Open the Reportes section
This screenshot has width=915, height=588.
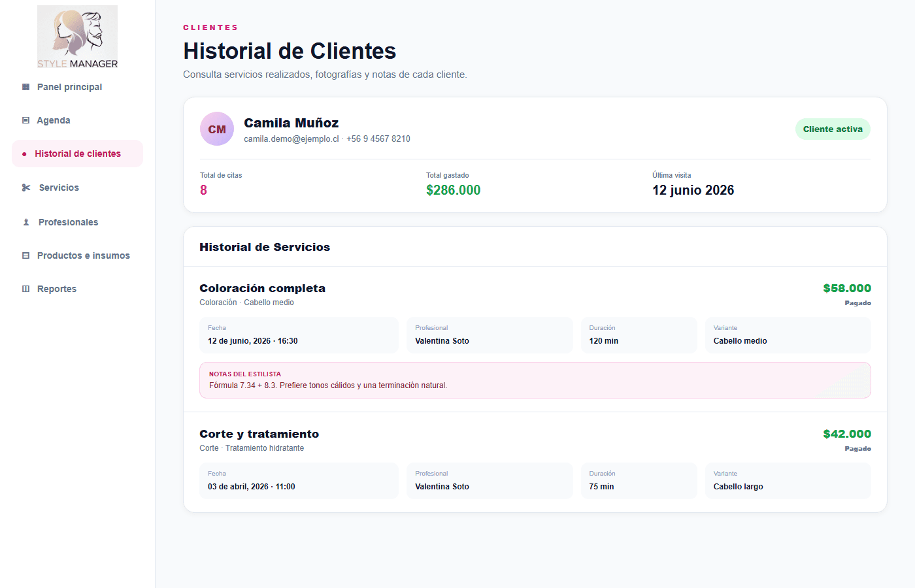tap(77, 289)
